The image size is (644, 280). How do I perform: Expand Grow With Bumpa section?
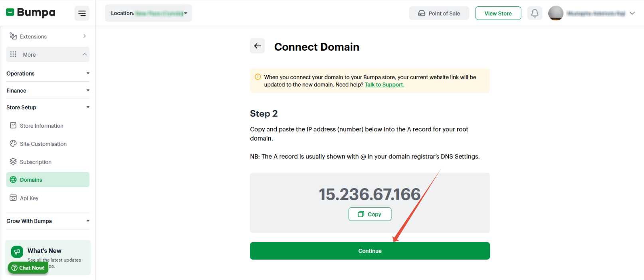click(48, 221)
